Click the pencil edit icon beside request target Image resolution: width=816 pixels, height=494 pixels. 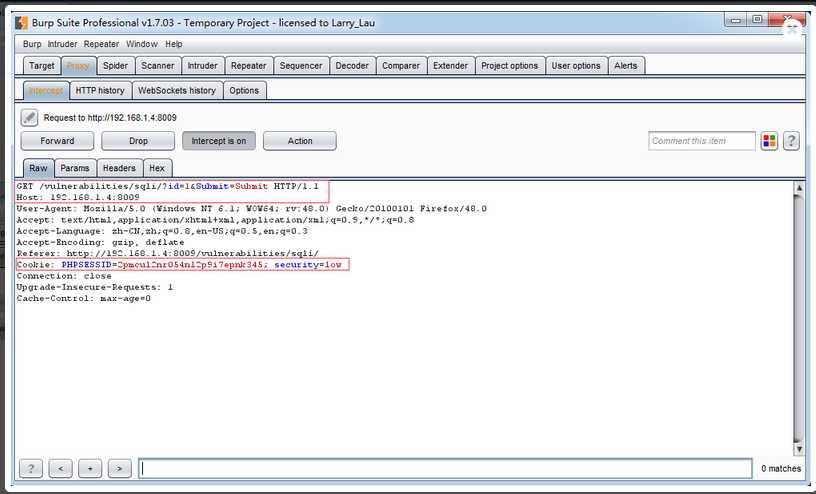pyautogui.click(x=29, y=118)
